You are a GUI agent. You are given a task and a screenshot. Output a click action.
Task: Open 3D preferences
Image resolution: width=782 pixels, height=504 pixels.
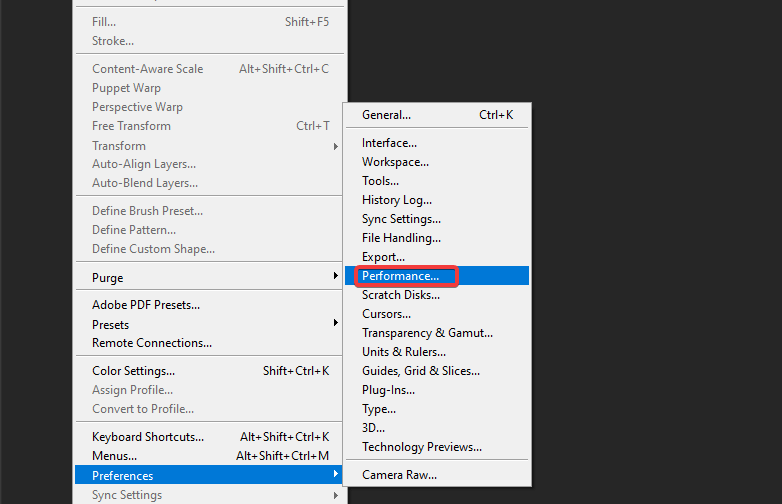coord(437,428)
